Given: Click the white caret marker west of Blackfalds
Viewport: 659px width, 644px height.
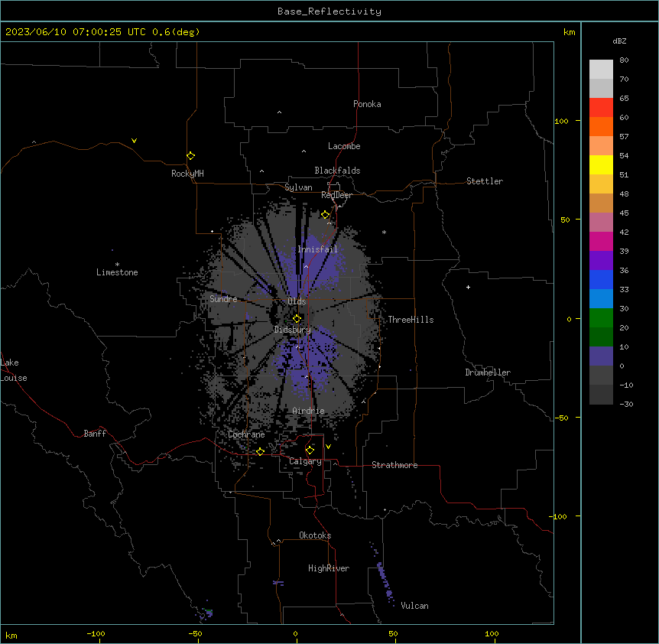Looking at the screenshot, I should point(261,171).
